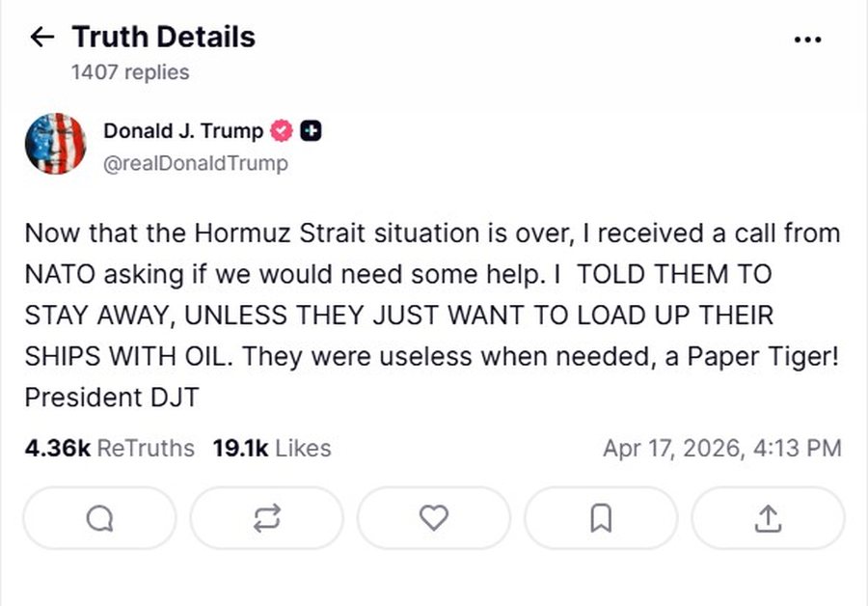Image resolution: width=868 pixels, height=606 pixels.
Task: Click Donald J. Trump's profile avatar
Action: tap(55, 144)
